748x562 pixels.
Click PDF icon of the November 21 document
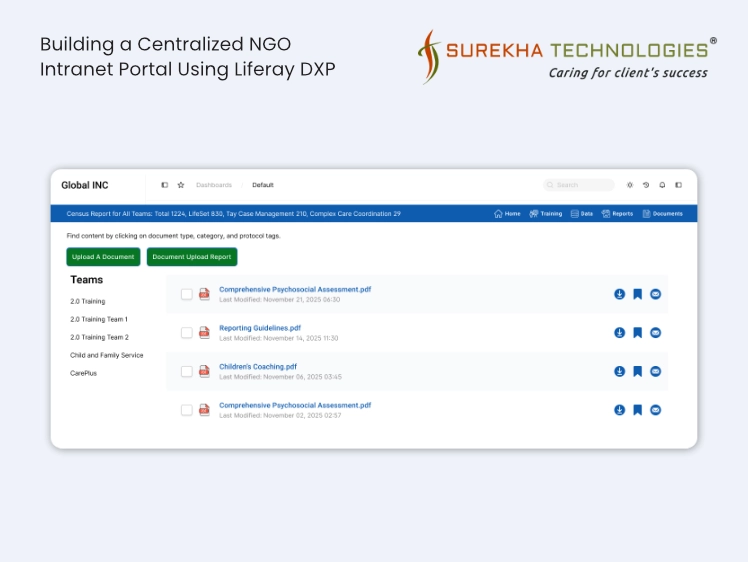(204, 294)
